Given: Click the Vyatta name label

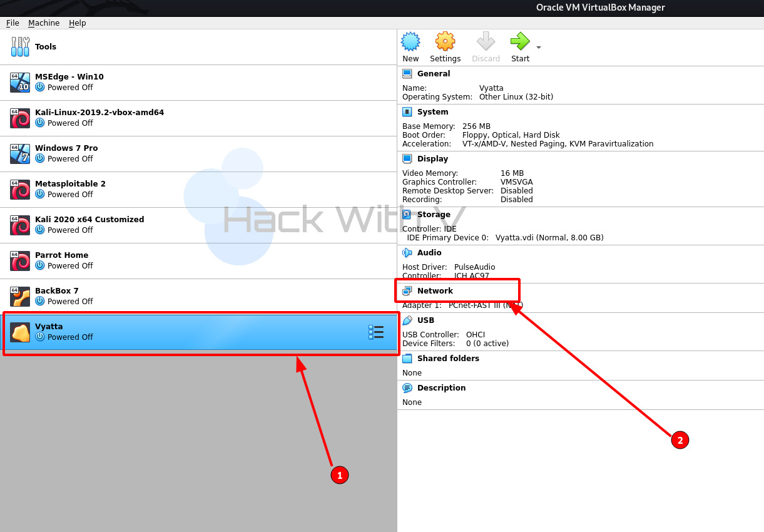Looking at the screenshot, I should point(49,327).
